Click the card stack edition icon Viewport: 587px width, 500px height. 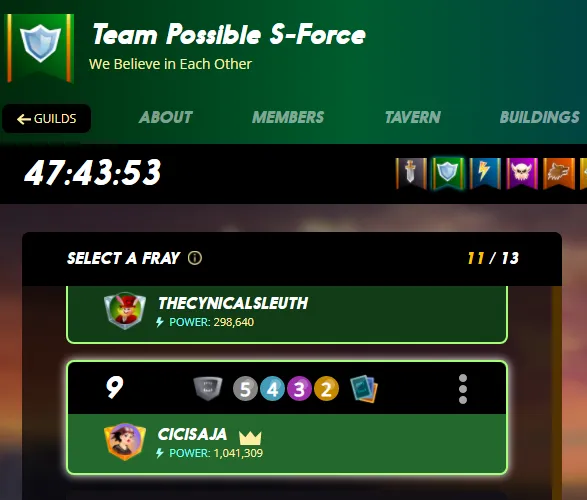click(364, 389)
